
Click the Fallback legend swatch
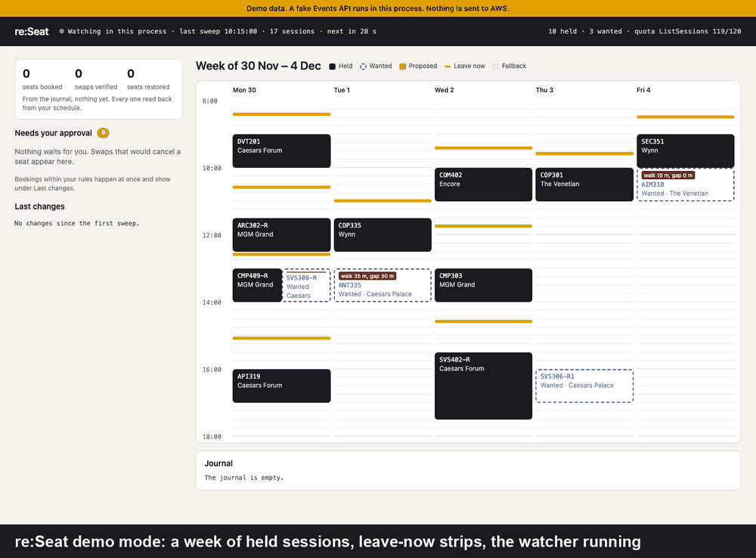pos(495,67)
